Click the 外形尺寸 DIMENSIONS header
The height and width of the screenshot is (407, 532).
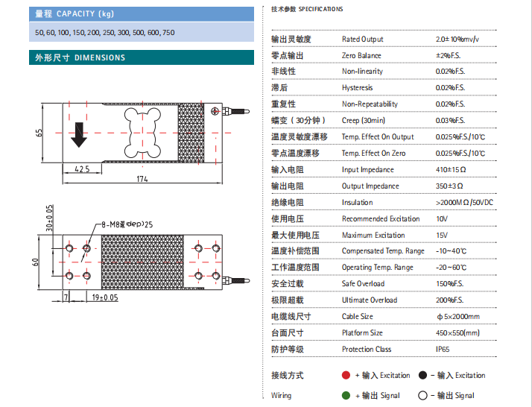tap(80, 57)
